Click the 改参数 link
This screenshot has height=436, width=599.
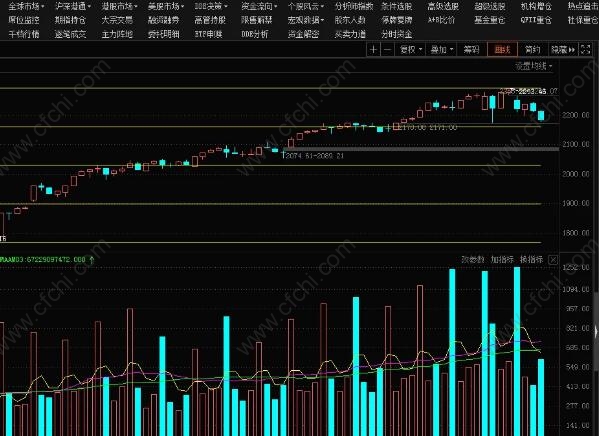pyautogui.click(x=473, y=259)
